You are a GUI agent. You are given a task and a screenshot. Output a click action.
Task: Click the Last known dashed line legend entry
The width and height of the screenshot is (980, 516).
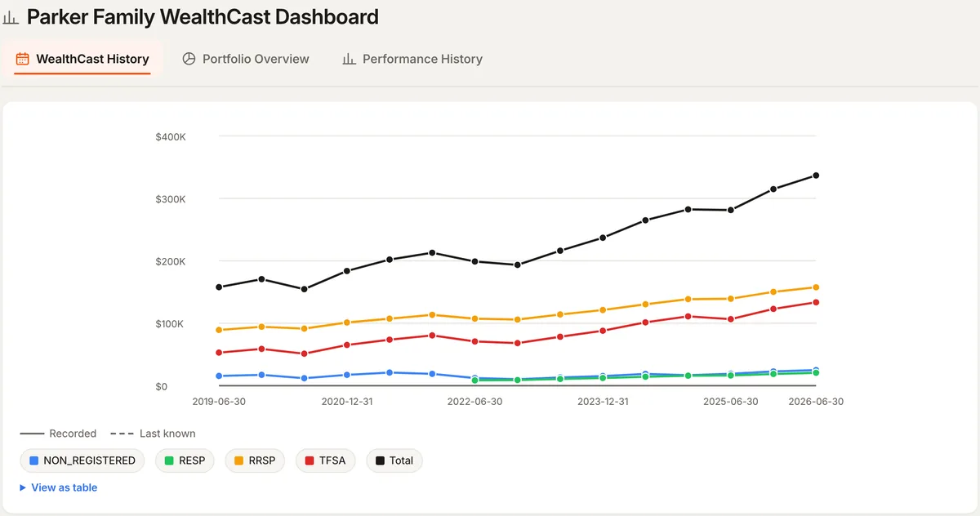(153, 434)
